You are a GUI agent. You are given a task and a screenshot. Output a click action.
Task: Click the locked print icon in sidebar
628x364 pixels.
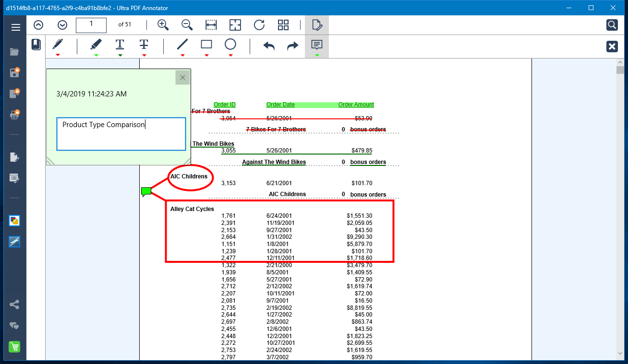pyautogui.click(x=14, y=115)
